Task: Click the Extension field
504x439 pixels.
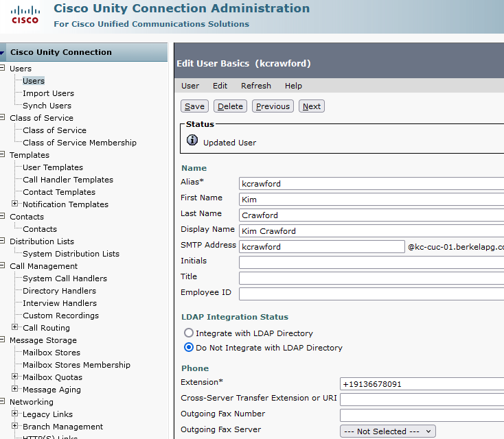Action: 422,384
